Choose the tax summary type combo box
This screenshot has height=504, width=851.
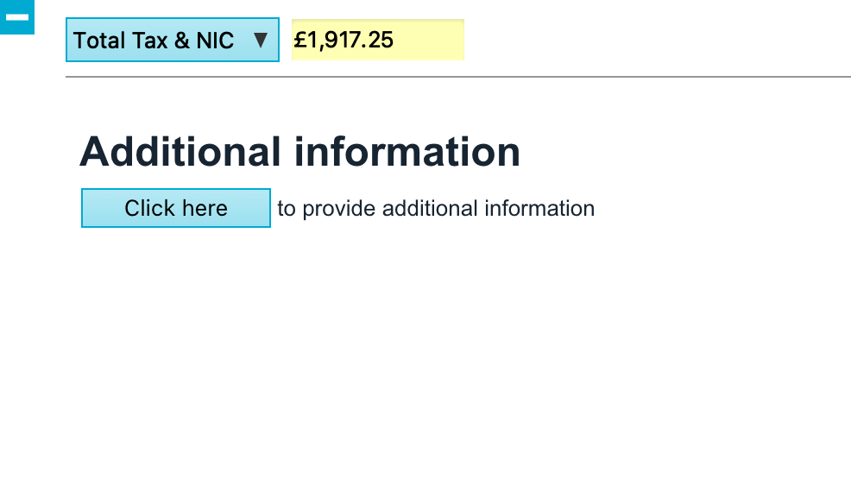pyautogui.click(x=173, y=40)
